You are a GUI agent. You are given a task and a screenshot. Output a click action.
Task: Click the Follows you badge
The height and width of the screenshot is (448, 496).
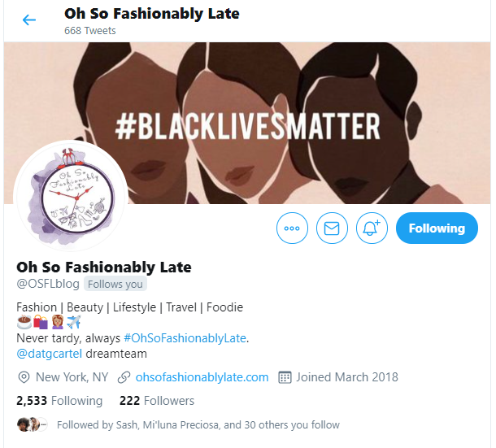pyautogui.click(x=115, y=284)
